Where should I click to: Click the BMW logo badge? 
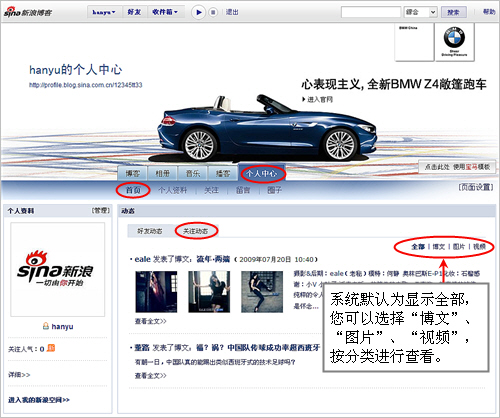tap(454, 42)
